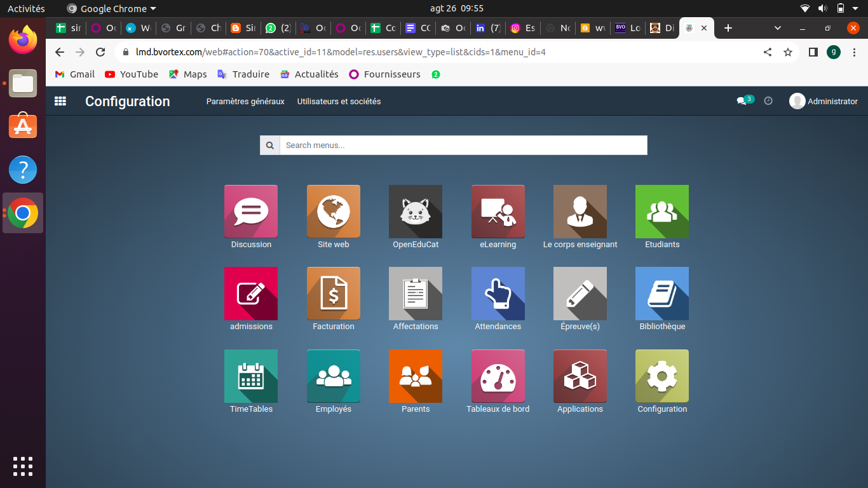Open the Google Chrome app menu in top bar
The height and width of the screenshot is (488, 868).
pos(111,9)
